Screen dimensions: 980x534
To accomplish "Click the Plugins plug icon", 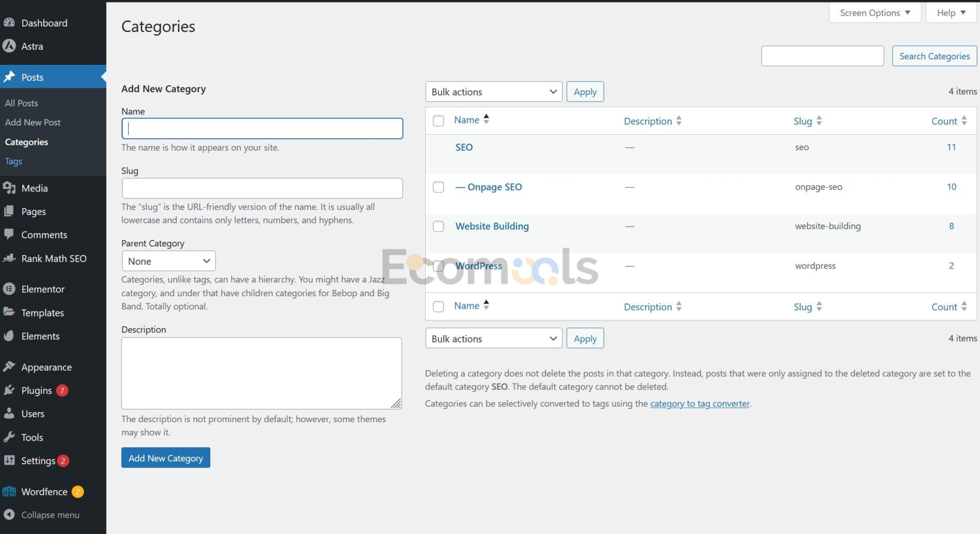I will point(9,390).
